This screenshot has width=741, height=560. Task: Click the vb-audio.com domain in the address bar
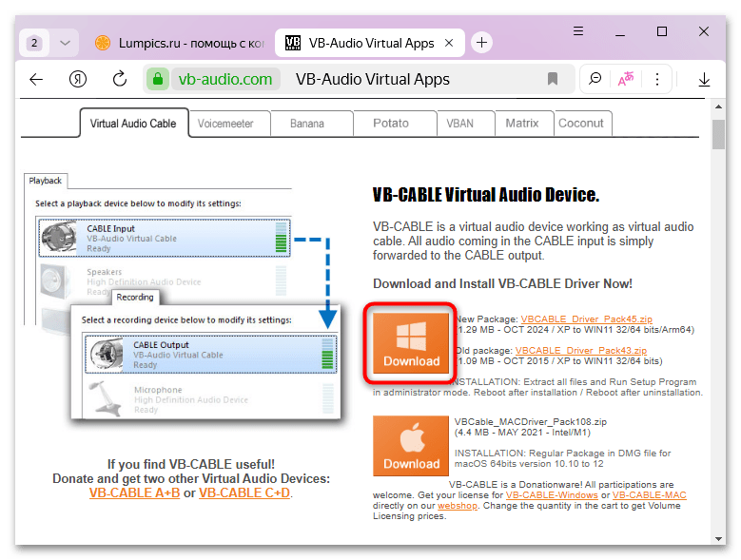tap(224, 79)
